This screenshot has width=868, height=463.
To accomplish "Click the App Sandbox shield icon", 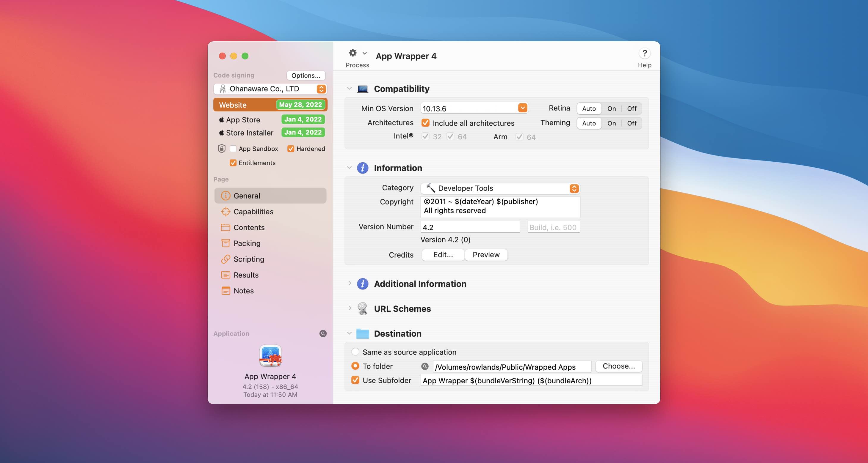I will [x=221, y=149].
